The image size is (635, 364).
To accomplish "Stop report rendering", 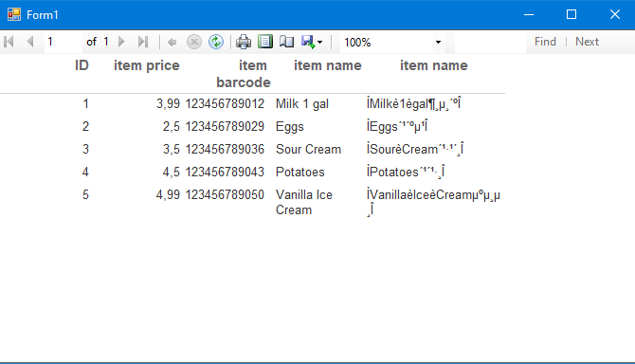I will 194,42.
